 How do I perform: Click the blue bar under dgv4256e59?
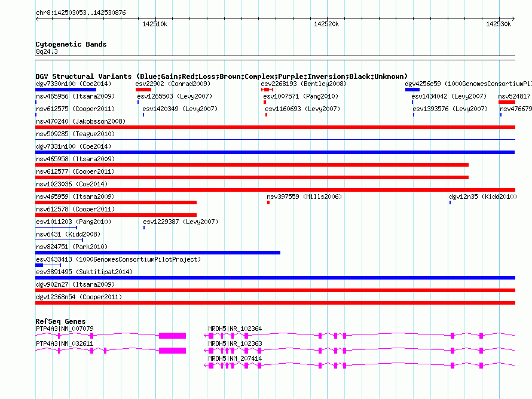point(412,90)
